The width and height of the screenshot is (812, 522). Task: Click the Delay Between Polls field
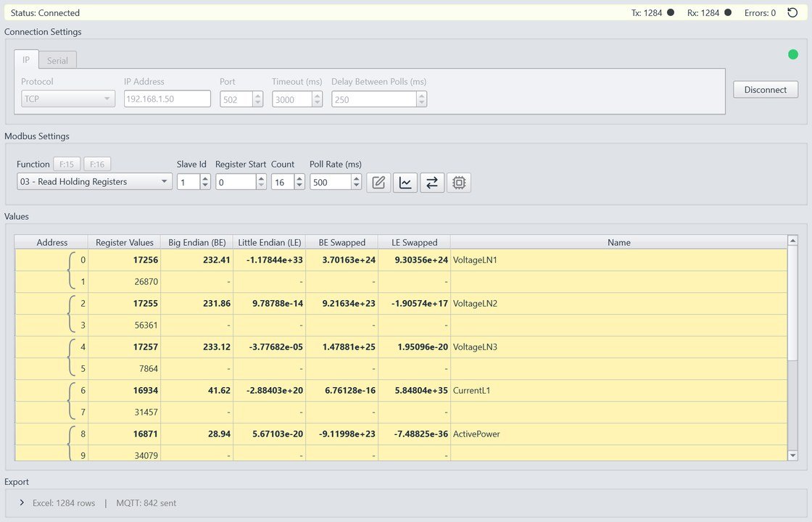[x=374, y=99]
